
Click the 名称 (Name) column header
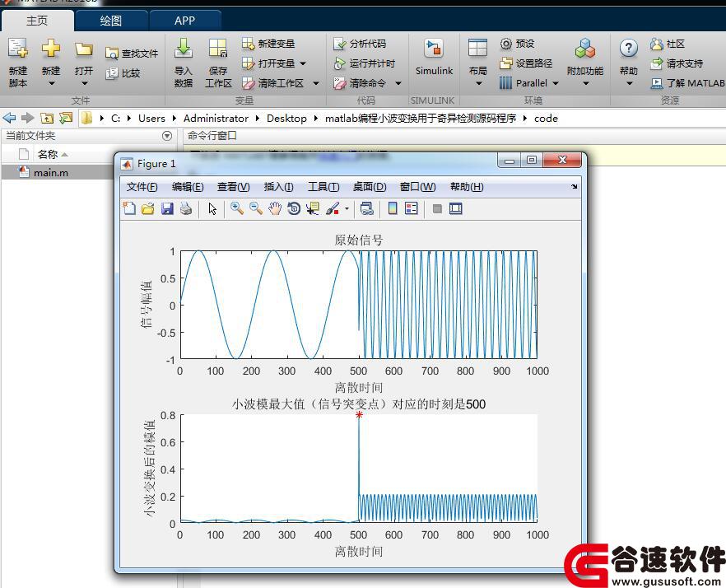click(48, 154)
